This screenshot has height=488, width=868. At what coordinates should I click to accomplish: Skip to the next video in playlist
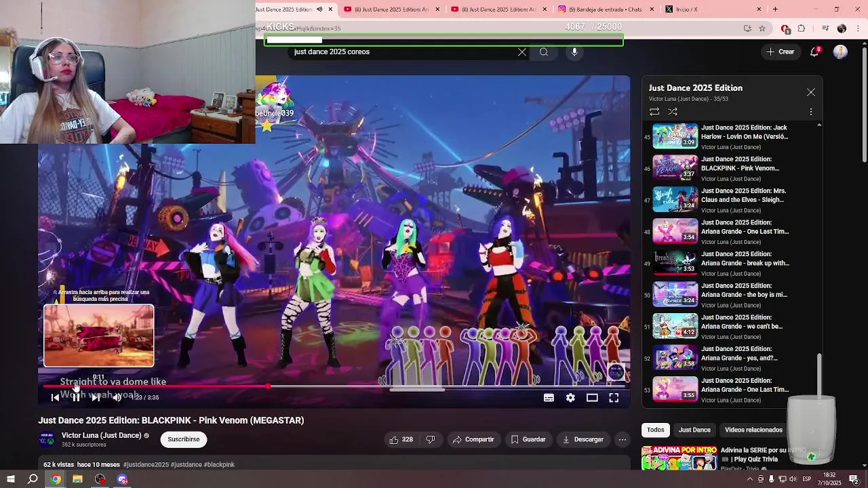pos(96,398)
